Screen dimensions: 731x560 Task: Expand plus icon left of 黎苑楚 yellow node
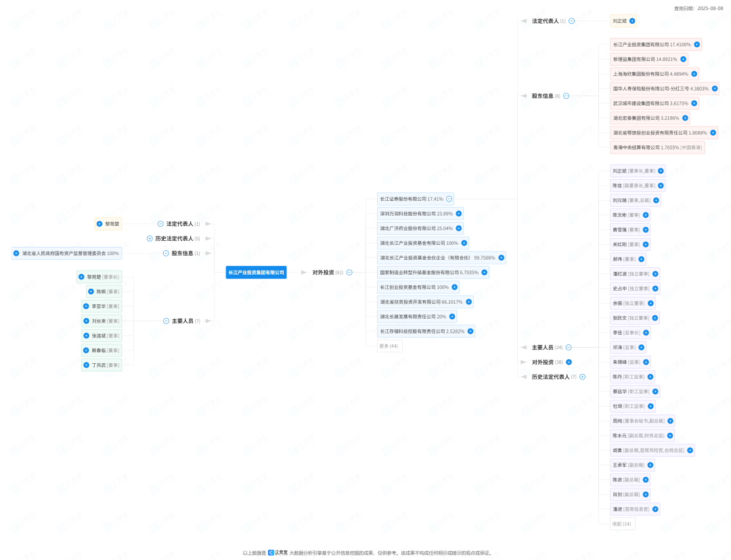[x=99, y=224]
